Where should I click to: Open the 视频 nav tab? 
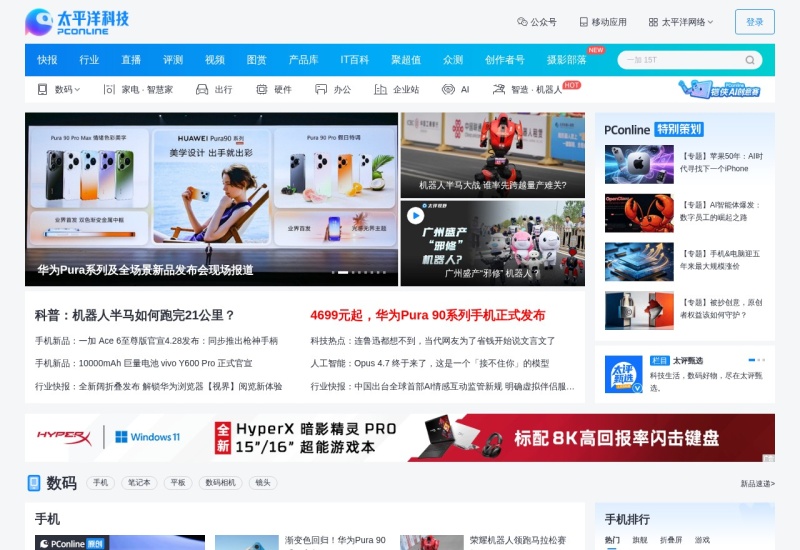point(214,60)
